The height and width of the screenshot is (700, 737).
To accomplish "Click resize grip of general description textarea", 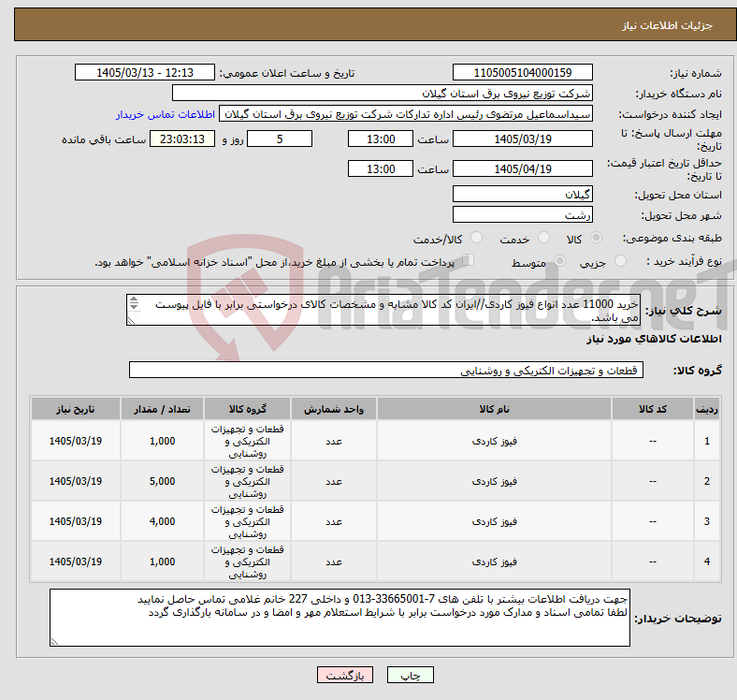I will point(131,320).
